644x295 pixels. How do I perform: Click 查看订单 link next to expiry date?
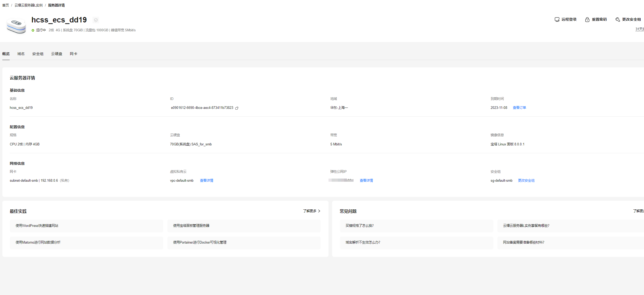[x=519, y=108]
